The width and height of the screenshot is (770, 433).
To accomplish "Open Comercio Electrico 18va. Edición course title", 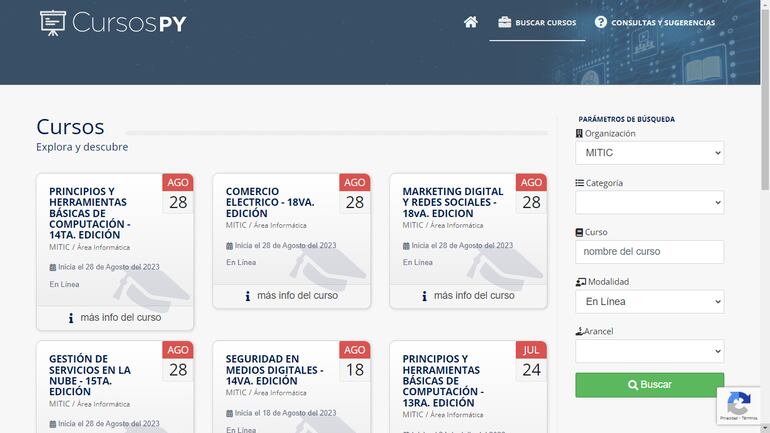I will tap(271, 202).
